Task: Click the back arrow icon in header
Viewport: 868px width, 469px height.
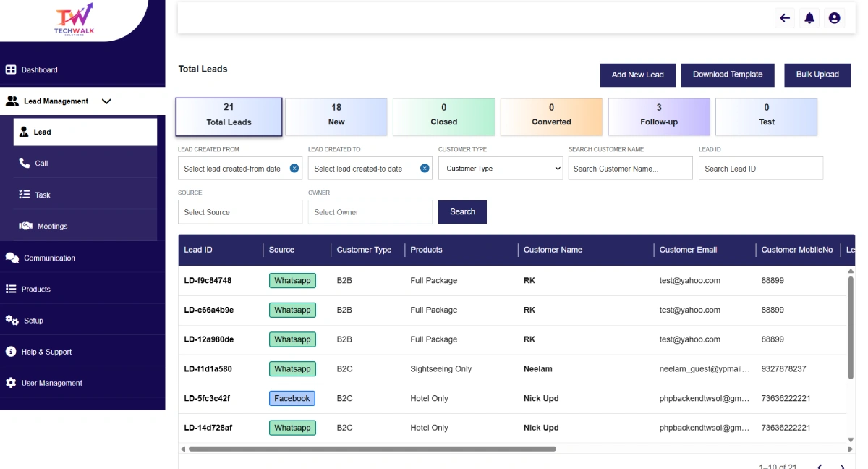Action: tap(785, 18)
